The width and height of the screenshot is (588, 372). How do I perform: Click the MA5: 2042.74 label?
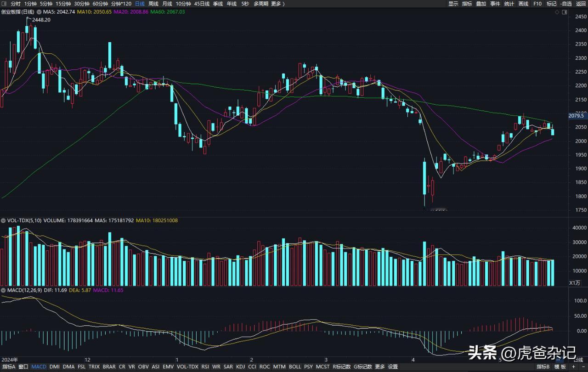pos(59,11)
